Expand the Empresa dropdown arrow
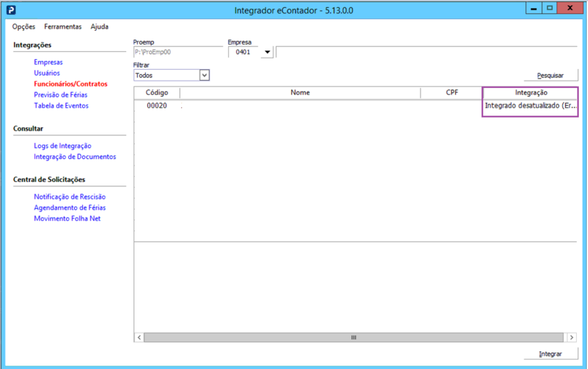Image resolution: width=588 pixels, height=369 pixels. (267, 52)
